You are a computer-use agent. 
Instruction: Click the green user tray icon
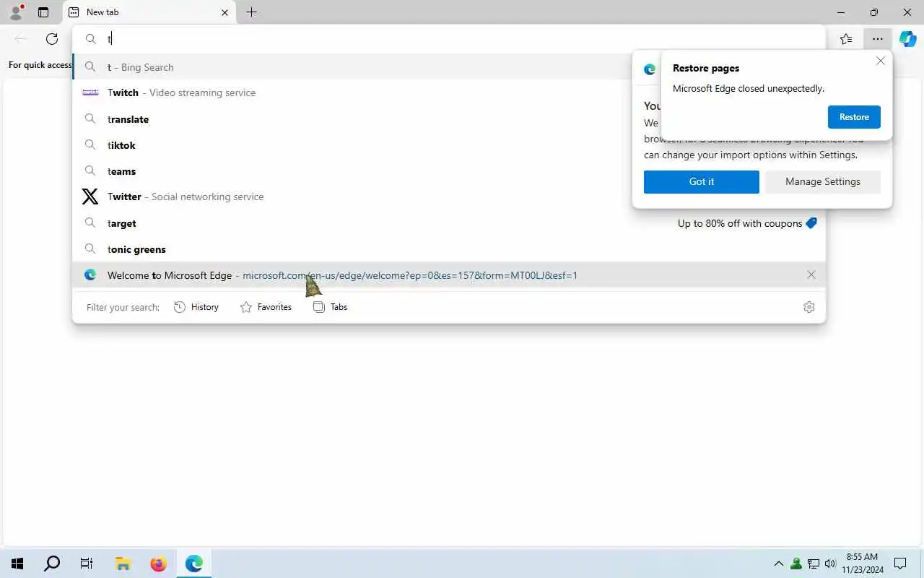(796, 564)
